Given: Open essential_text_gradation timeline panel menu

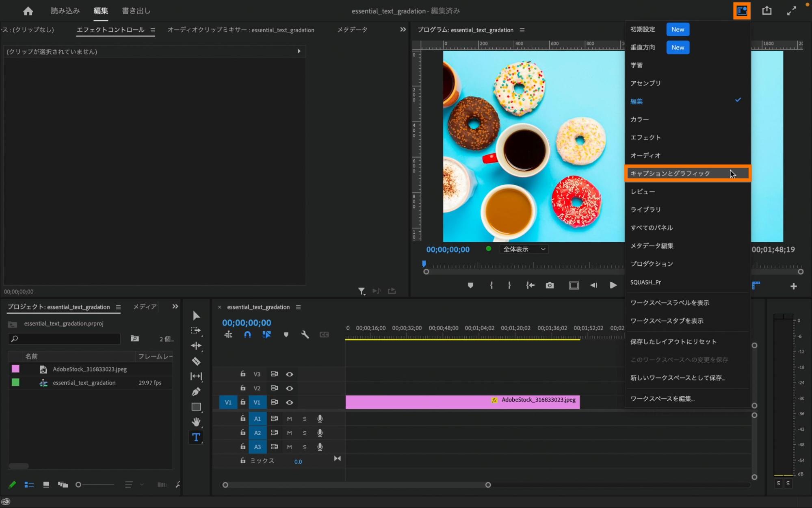Looking at the screenshot, I should coord(298,307).
